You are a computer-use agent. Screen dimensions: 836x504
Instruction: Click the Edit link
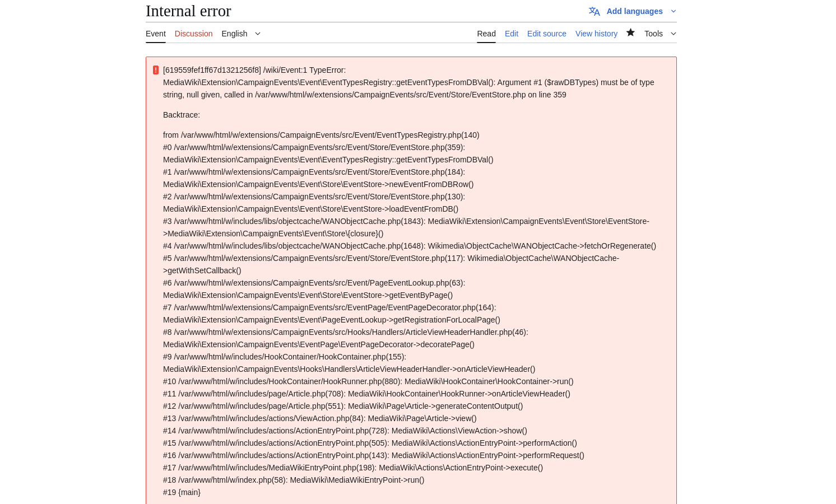[x=512, y=34]
